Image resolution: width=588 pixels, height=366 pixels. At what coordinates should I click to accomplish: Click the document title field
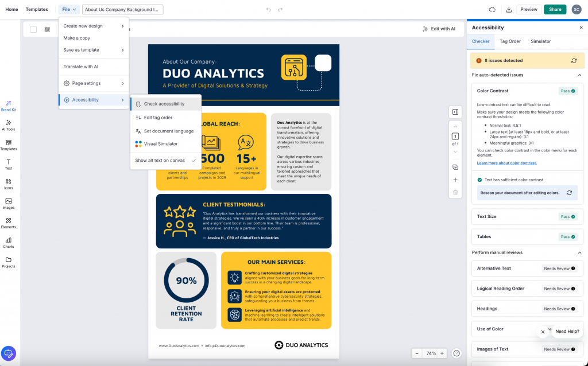(123, 9)
